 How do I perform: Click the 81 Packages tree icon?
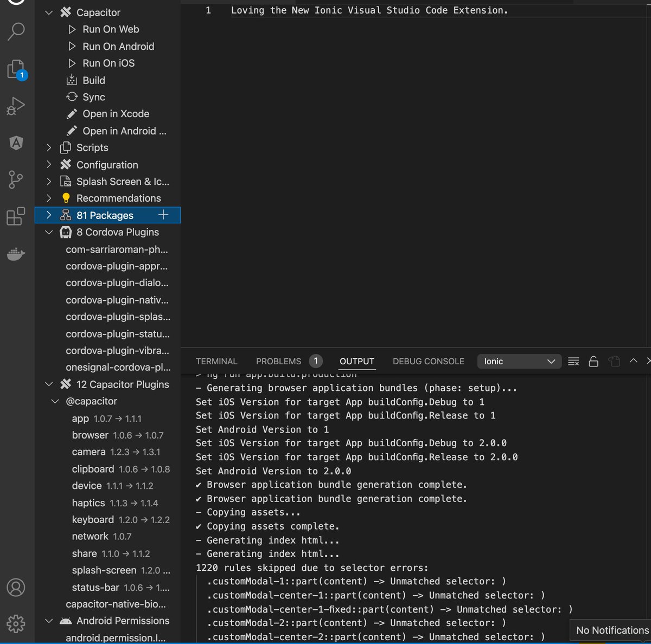66,215
